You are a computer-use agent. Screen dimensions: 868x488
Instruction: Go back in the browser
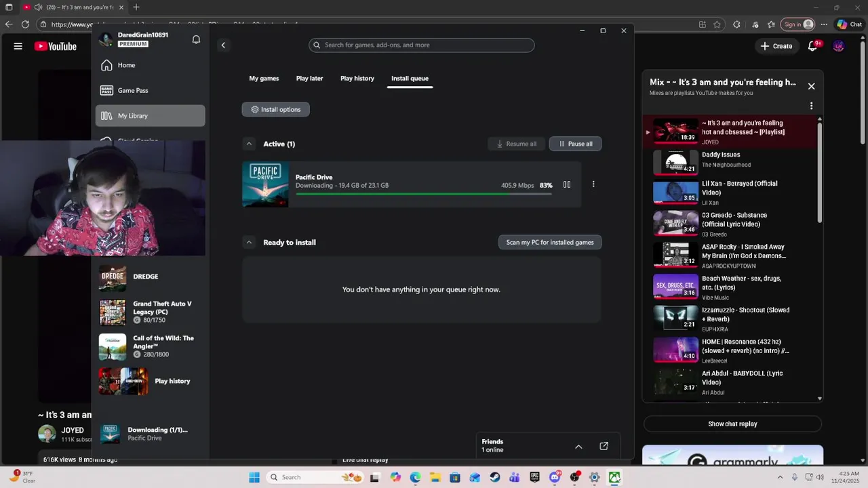(8, 24)
